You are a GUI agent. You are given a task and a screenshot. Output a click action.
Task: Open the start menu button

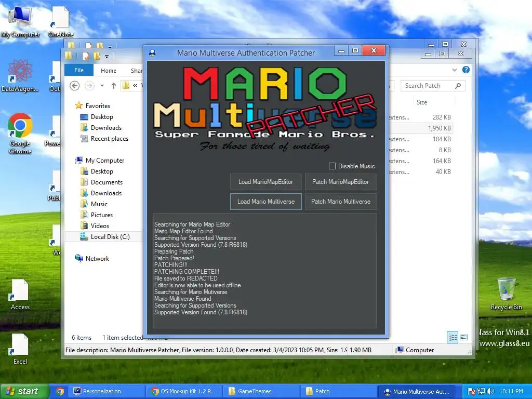point(25,391)
